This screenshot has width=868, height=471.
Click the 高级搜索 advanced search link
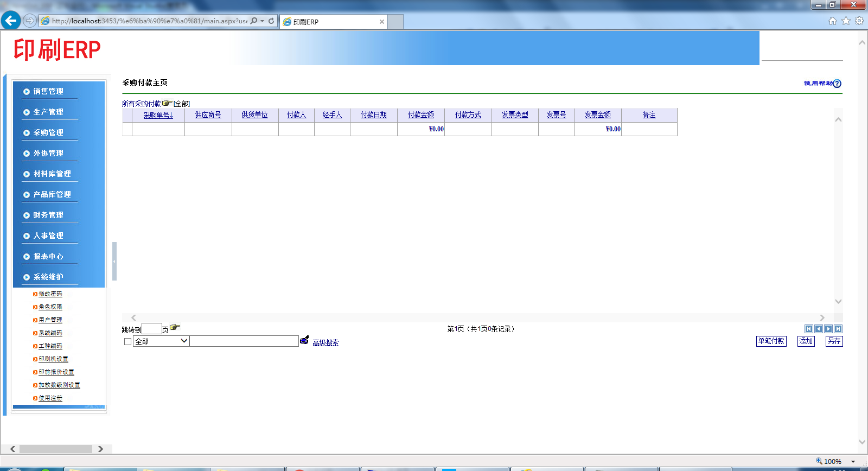click(325, 343)
